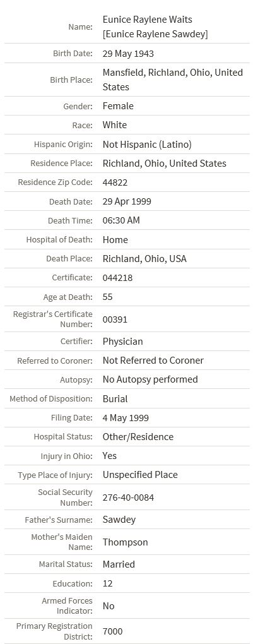
Task: Click the Age at Death value 55
Action: tap(107, 297)
